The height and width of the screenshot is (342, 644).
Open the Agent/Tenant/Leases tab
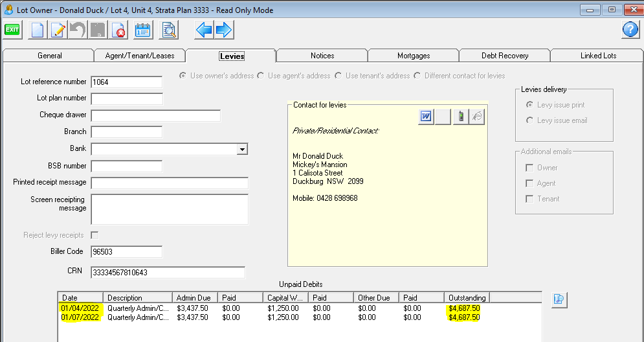[140, 56]
